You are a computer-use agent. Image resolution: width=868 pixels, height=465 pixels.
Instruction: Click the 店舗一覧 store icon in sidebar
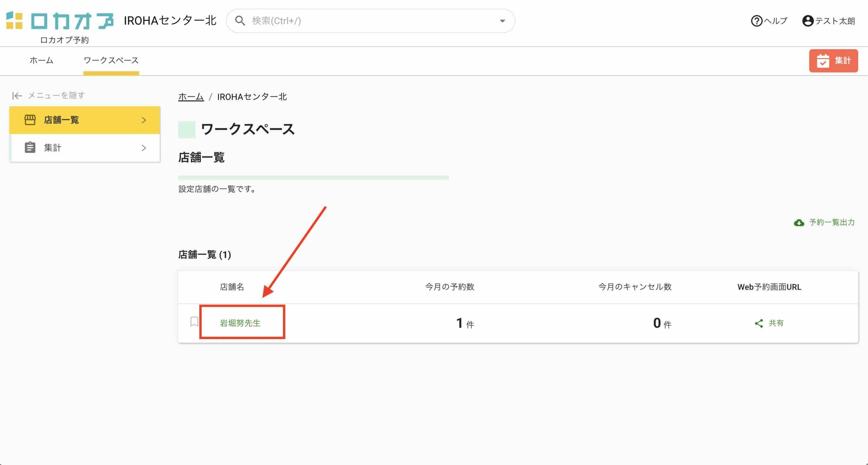[x=30, y=120]
